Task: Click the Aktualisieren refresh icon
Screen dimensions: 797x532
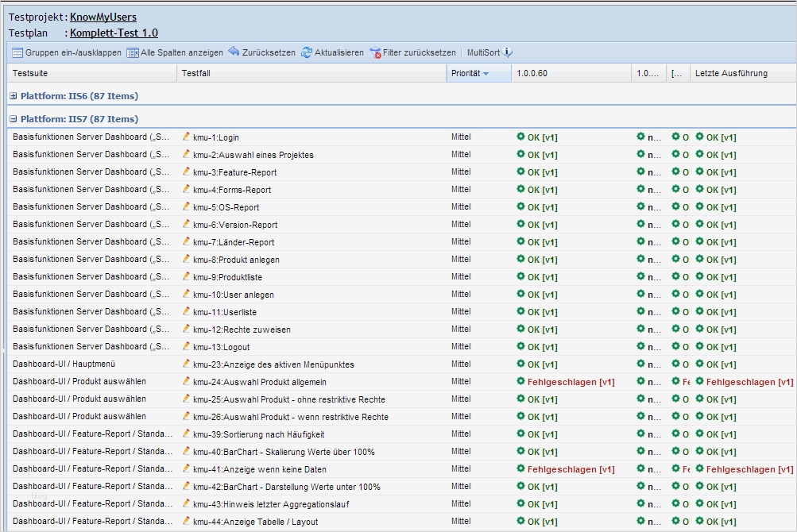Action: coord(307,52)
